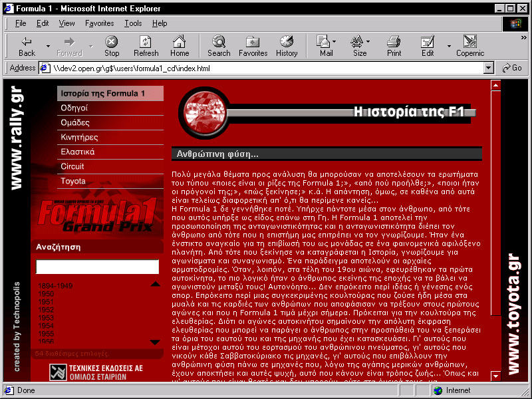This screenshot has height=399, width=532.
Task: Open the Search pane
Action: (x=219, y=47)
